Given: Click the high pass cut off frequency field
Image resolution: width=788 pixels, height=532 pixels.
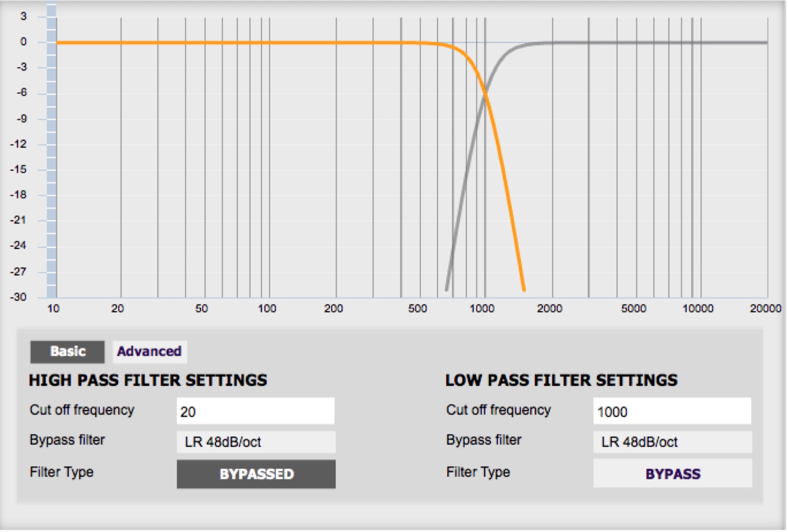Looking at the screenshot, I should (255, 411).
